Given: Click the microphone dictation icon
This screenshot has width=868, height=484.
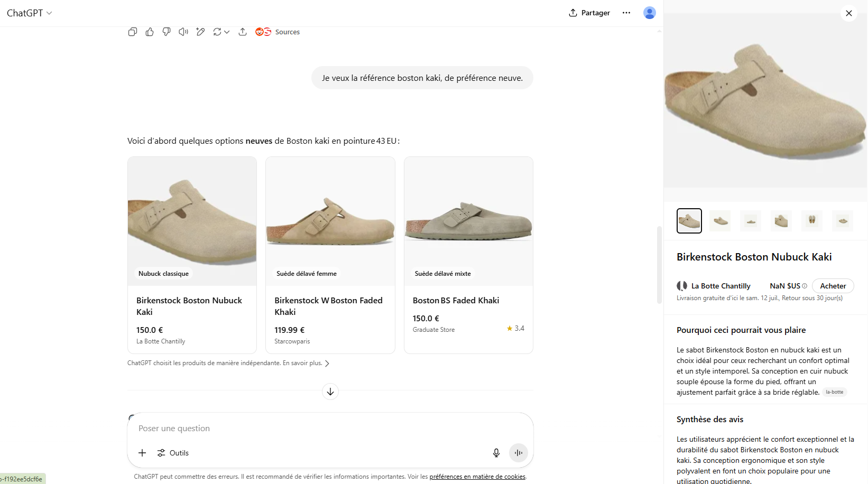Looking at the screenshot, I should pos(496,453).
